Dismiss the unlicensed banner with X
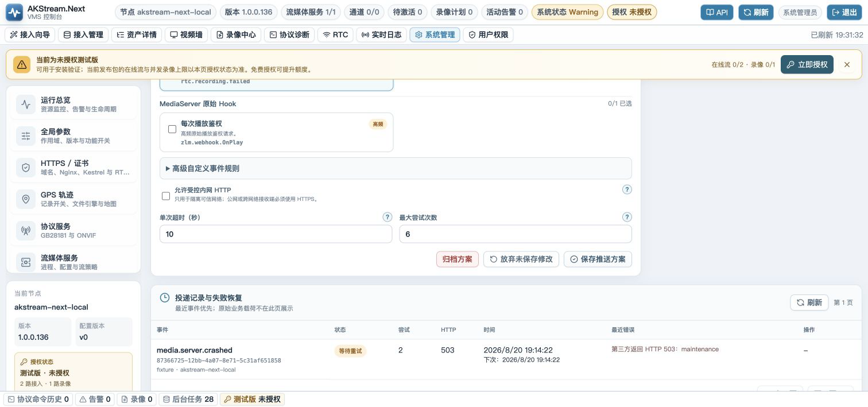This screenshot has width=868, height=407. click(x=847, y=64)
